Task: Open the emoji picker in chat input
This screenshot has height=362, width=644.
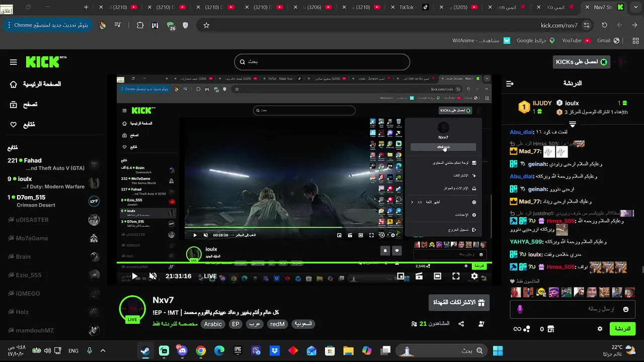Action: pos(626,309)
